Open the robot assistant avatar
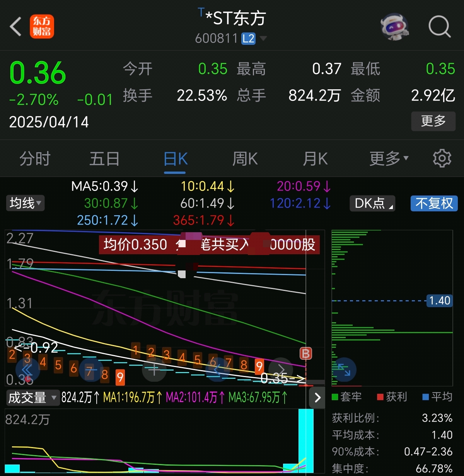 coord(394,27)
